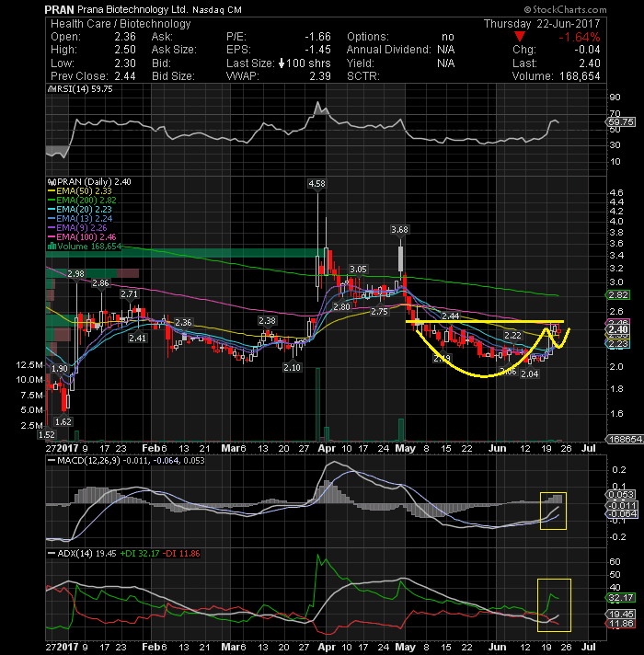The height and width of the screenshot is (655, 644).
Task: Click the PRAN (Daily) 2.40 legend entry
Action: pos(94,182)
